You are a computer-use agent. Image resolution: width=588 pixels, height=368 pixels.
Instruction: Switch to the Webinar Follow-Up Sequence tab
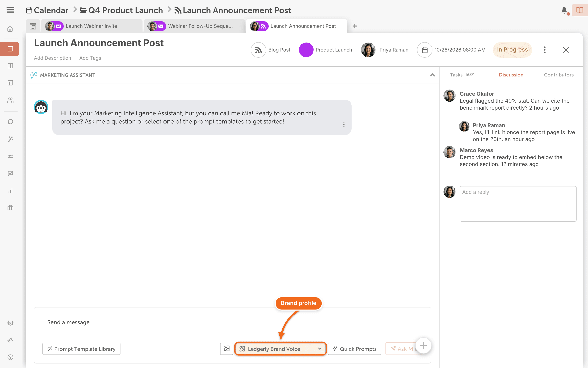194,26
